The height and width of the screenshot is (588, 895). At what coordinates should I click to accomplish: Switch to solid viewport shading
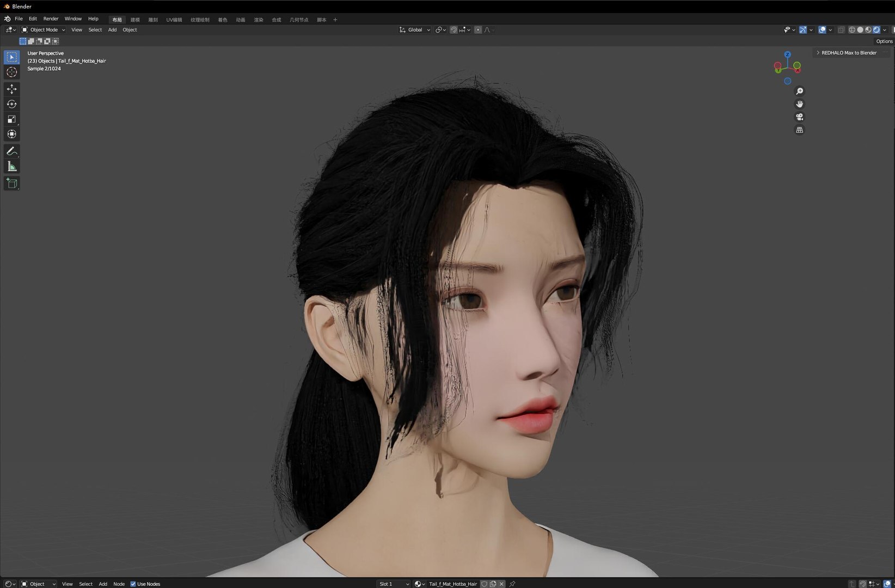[x=860, y=30]
